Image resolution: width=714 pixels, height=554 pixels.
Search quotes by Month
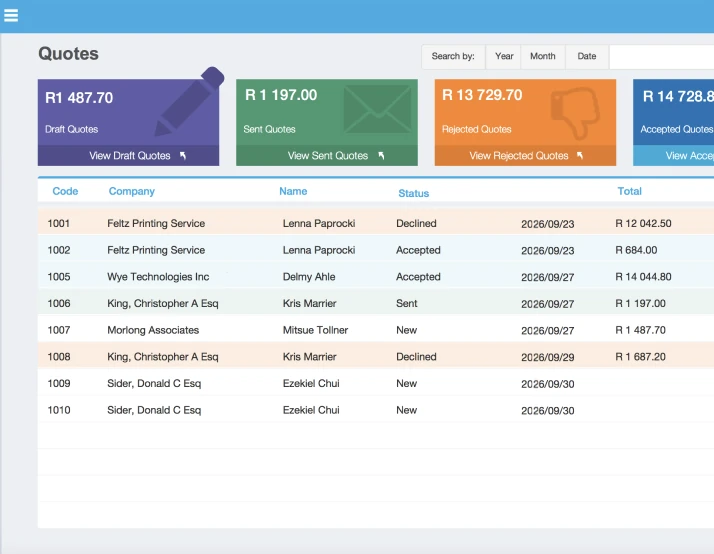[543, 56]
